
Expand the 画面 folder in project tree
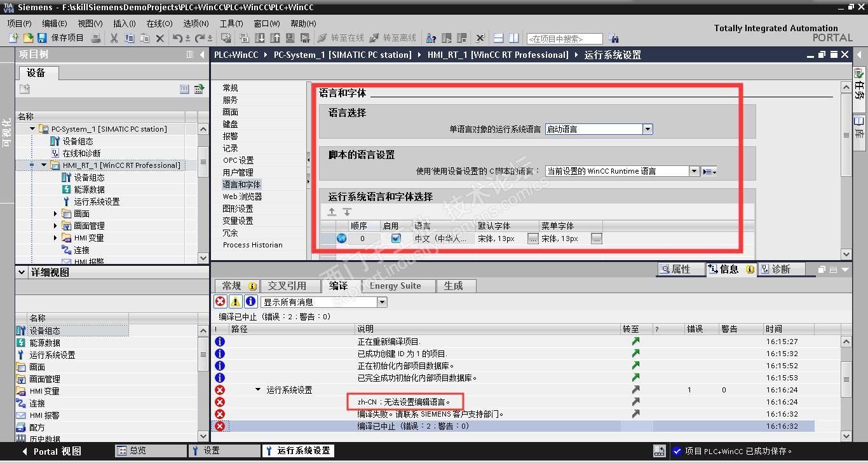tap(56, 214)
